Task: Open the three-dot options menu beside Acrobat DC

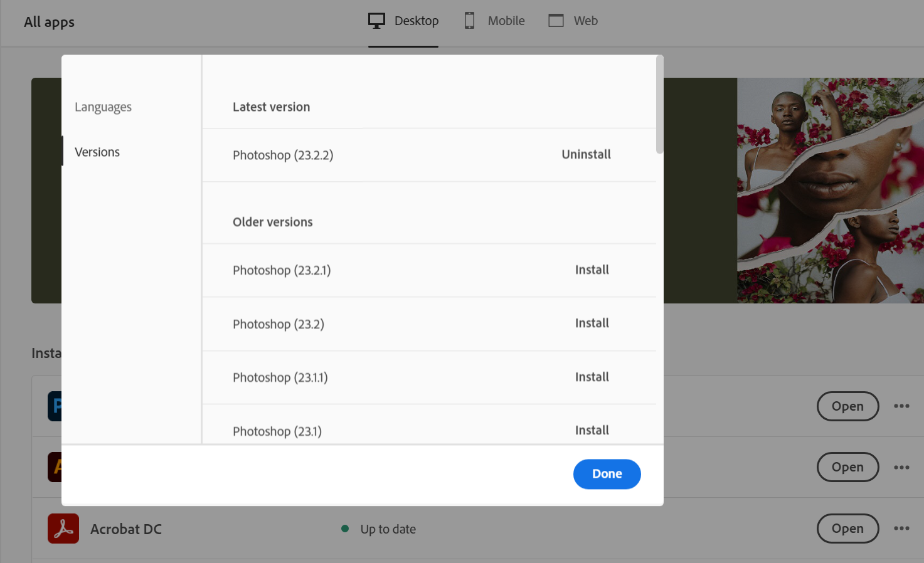Action: (x=901, y=529)
